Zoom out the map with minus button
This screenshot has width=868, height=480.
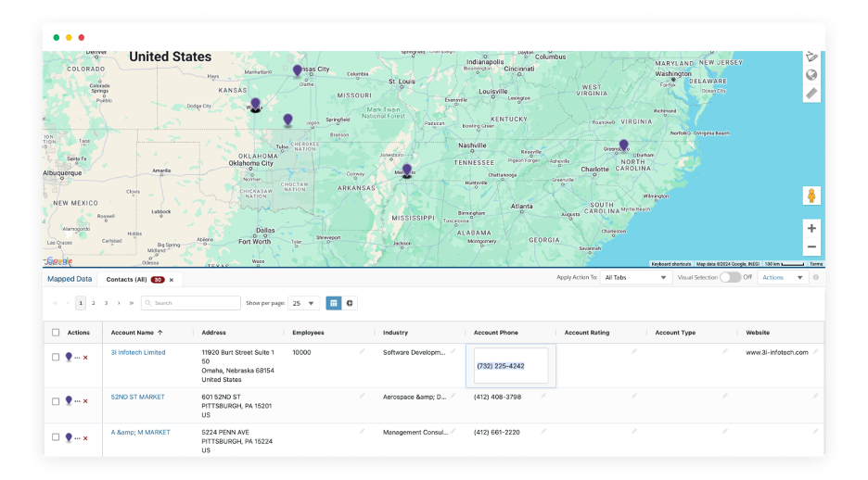[811, 246]
